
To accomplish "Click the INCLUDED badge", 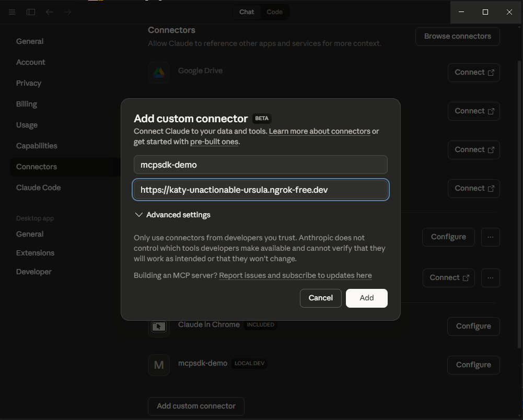I will pos(261,324).
